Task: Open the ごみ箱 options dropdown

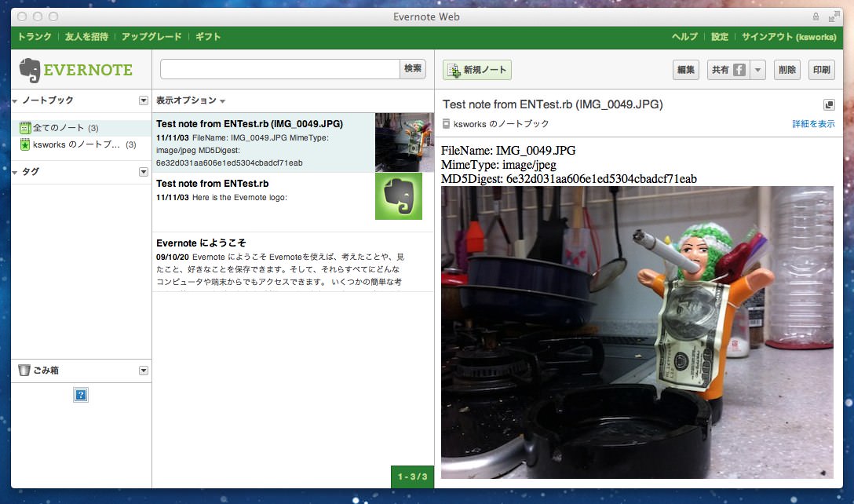Action: (143, 371)
